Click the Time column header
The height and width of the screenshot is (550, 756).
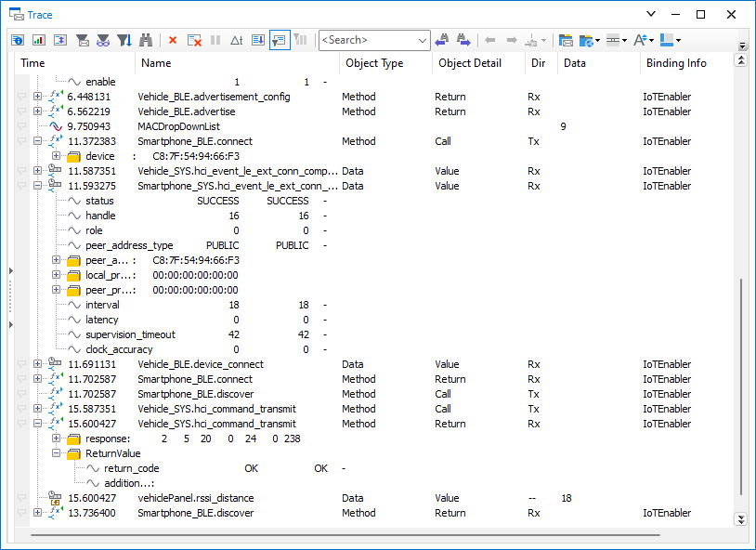pyautogui.click(x=74, y=63)
